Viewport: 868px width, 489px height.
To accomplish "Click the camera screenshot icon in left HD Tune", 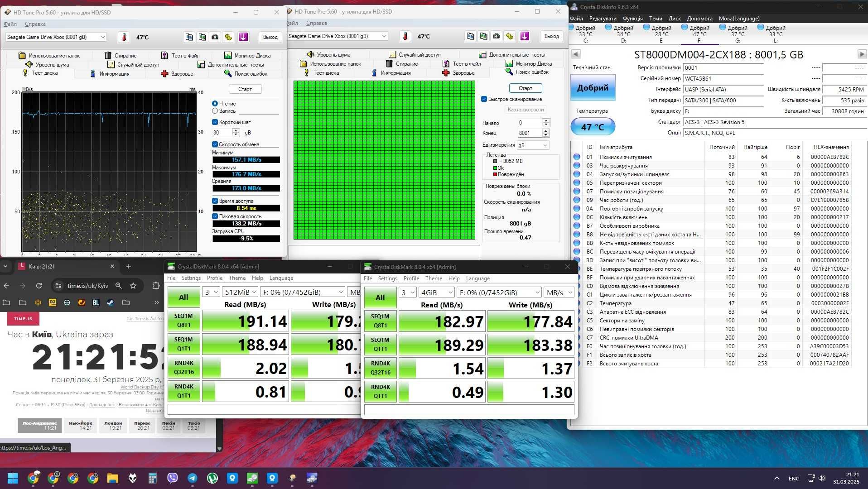I will click(x=215, y=37).
